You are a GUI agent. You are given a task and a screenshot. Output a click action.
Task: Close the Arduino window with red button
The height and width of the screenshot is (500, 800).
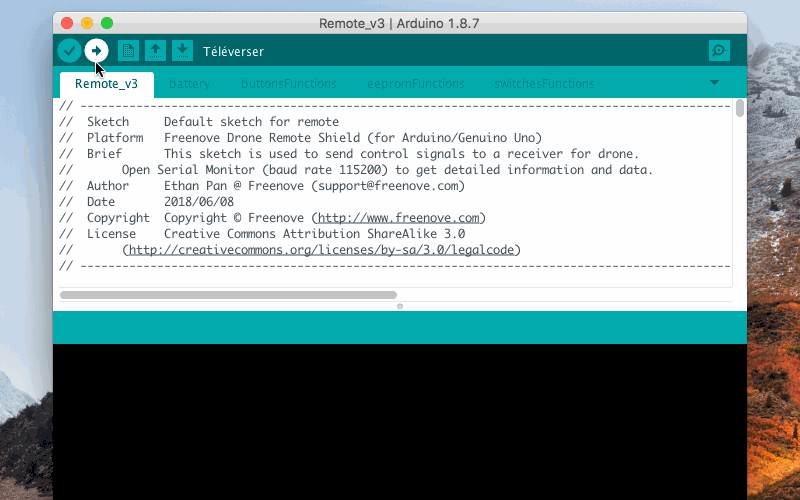coord(67,23)
